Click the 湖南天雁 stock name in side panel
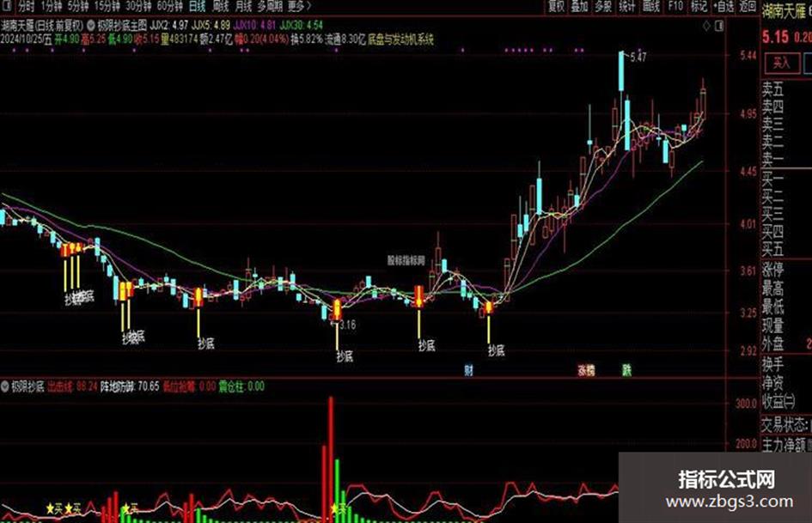This screenshot has width=812, height=523. (784, 11)
